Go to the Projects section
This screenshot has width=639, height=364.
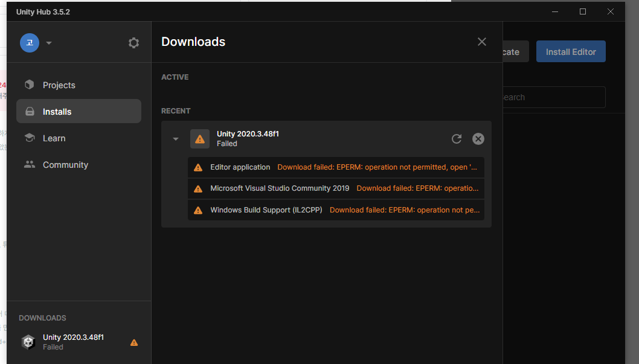point(79,85)
